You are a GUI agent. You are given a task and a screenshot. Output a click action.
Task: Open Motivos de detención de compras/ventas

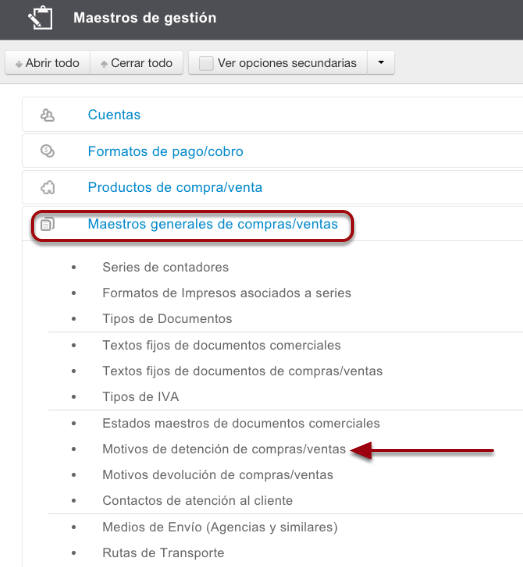tap(224, 449)
